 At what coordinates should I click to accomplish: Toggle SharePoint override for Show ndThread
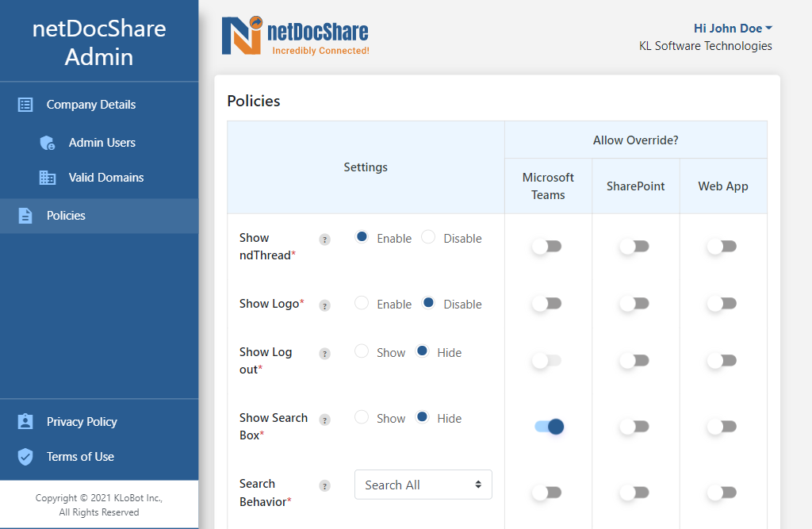coord(634,246)
